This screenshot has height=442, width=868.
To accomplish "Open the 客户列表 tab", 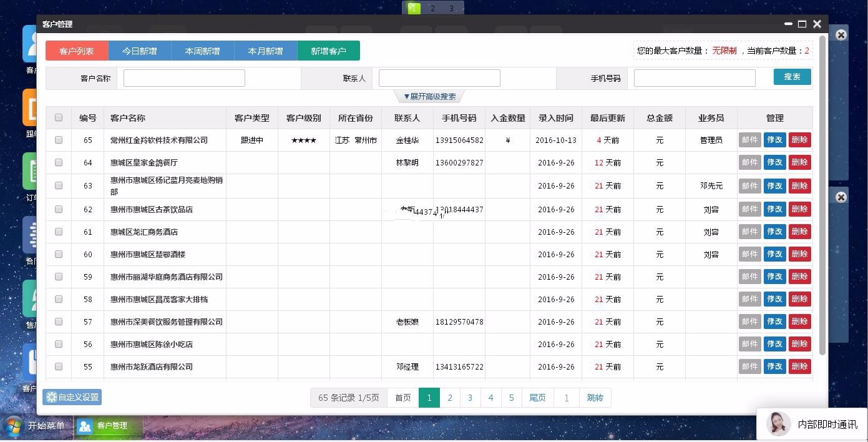I will coord(77,51).
